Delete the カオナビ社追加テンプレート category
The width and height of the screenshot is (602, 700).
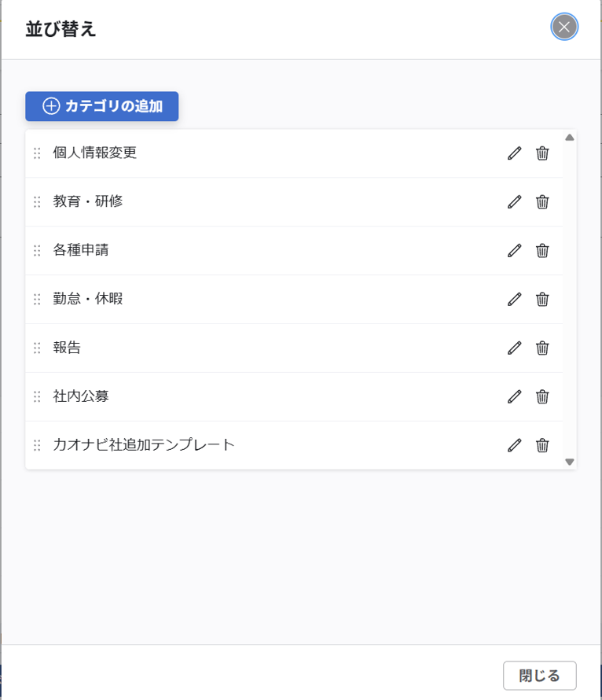(x=542, y=445)
